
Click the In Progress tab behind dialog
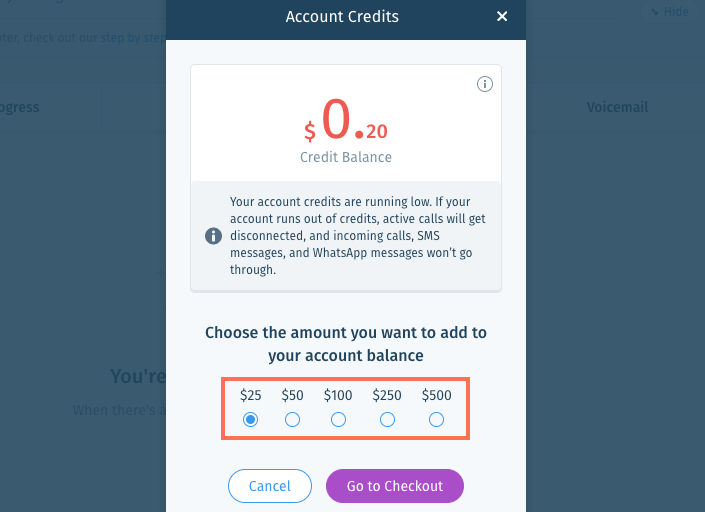18,107
